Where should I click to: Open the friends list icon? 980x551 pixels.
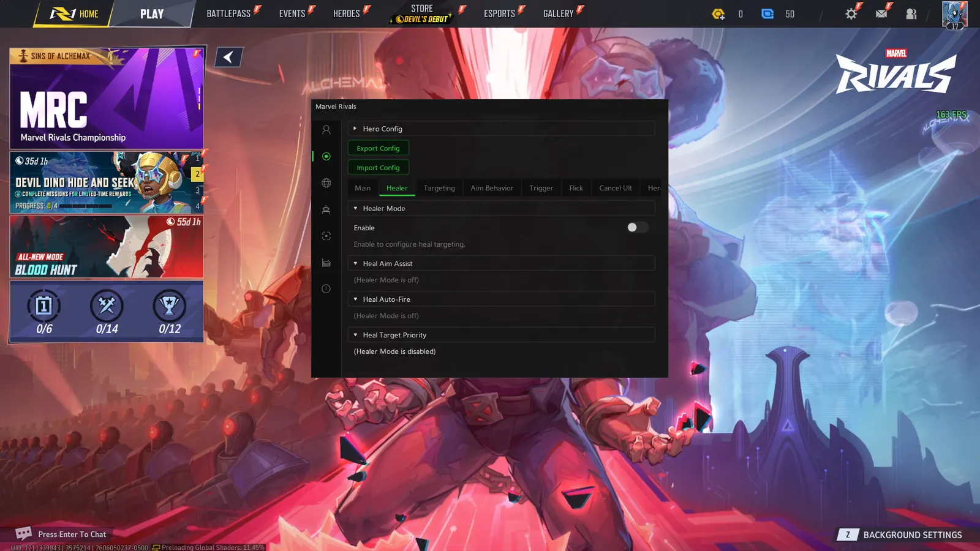911,13
